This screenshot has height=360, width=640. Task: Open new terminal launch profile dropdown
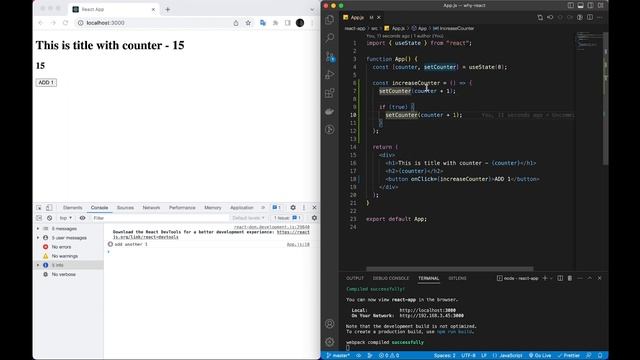(x=551, y=278)
